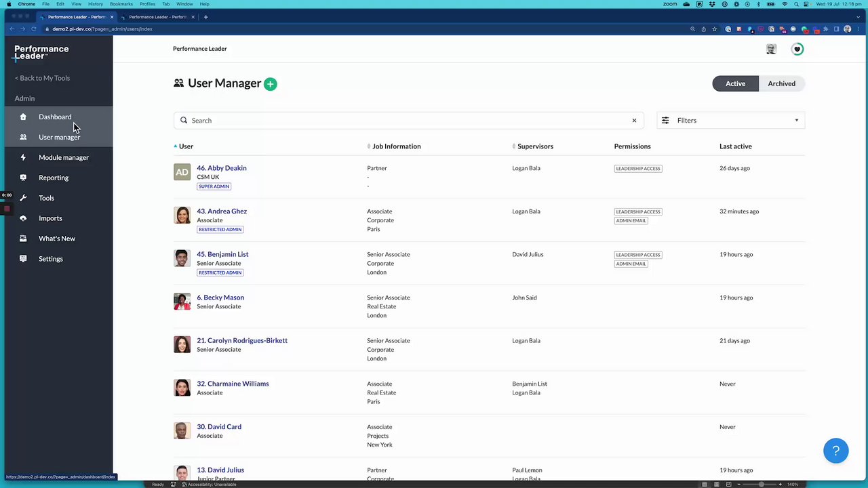Click the Performance Leader logo
This screenshot has width=868, height=488.
click(41, 52)
